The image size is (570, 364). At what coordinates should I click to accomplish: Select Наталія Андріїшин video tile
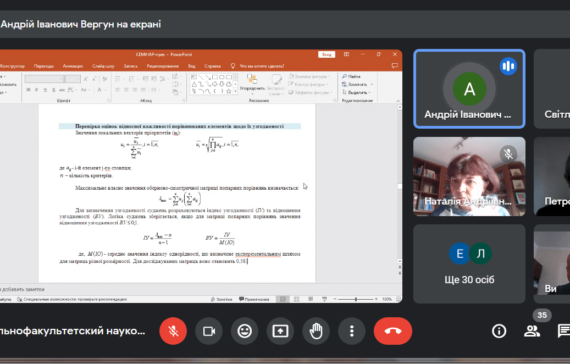(x=469, y=176)
